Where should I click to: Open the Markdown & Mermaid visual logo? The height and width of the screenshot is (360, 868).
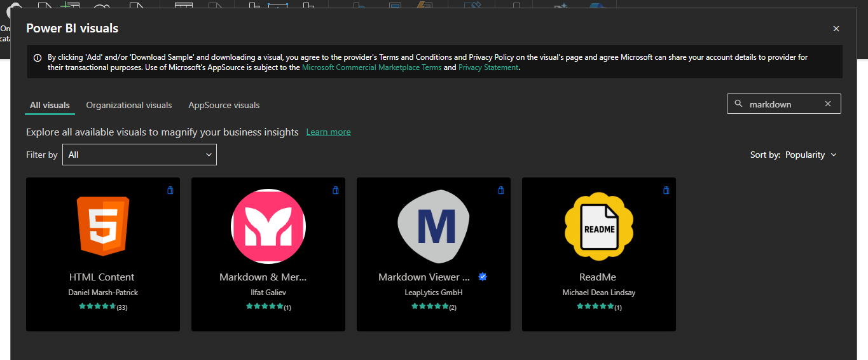coord(268,226)
